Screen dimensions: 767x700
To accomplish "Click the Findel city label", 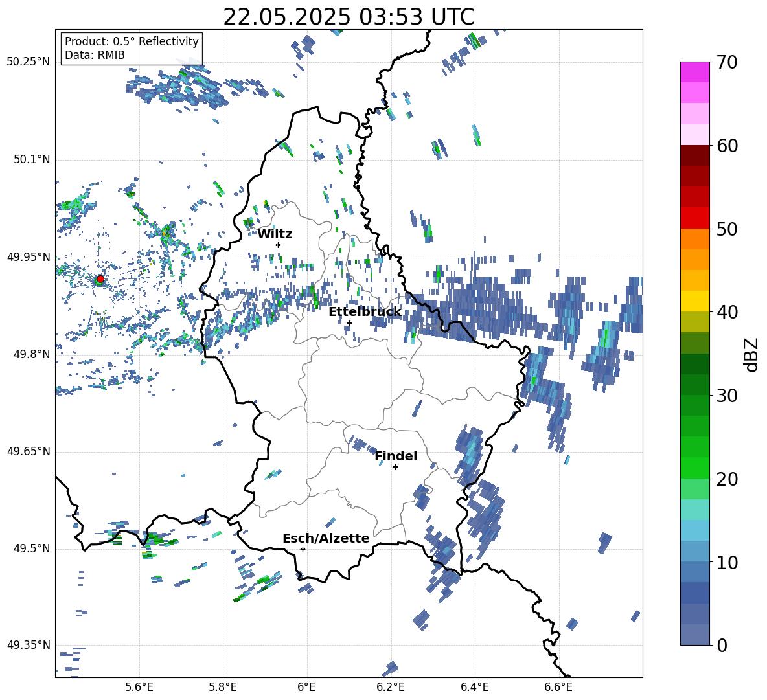I will 396,456.
